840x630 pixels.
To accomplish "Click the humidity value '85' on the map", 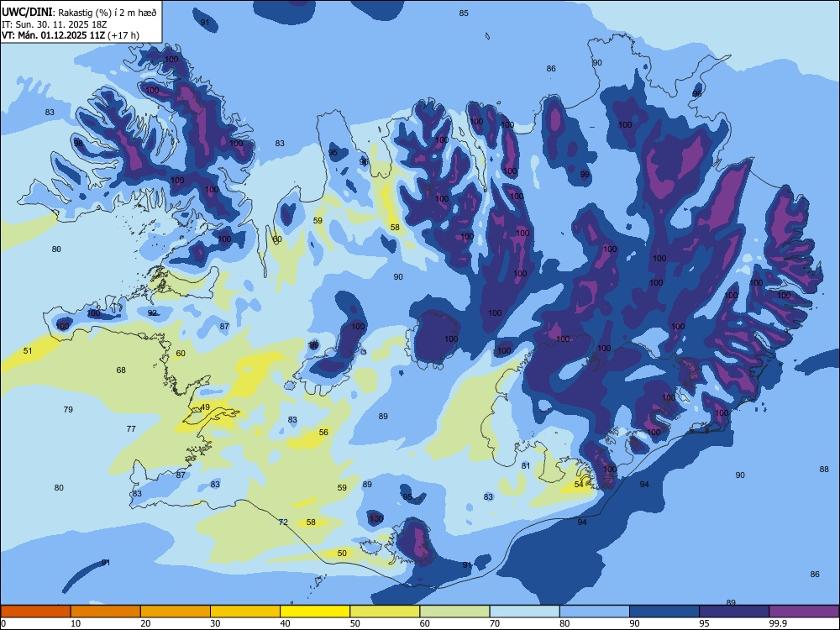I will [464, 13].
